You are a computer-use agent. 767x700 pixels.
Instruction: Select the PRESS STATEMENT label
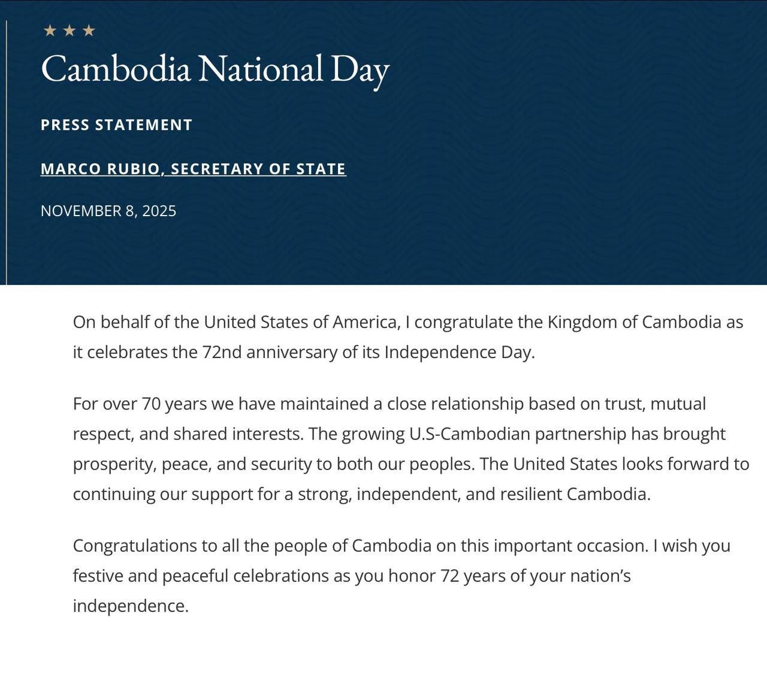tap(116, 125)
